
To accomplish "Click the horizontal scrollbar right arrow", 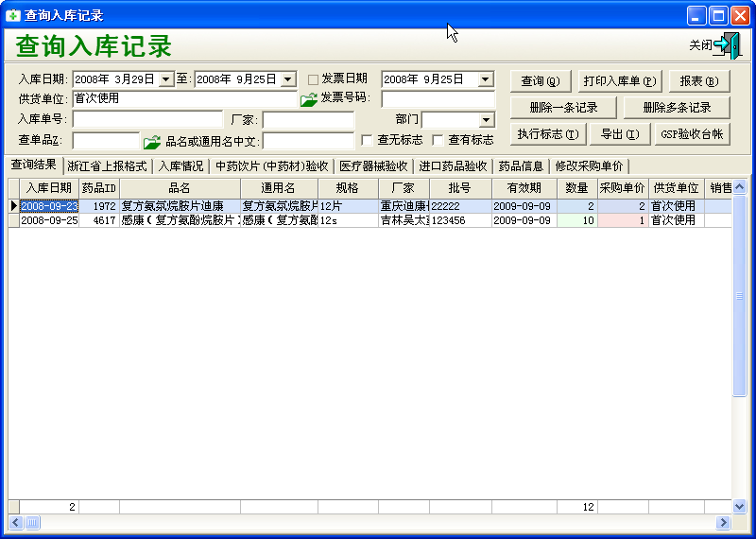I will [723, 522].
